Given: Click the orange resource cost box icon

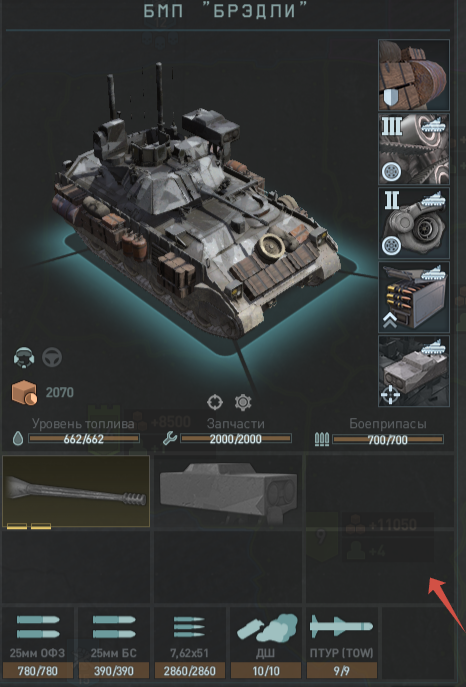Looking at the screenshot, I should point(25,393).
